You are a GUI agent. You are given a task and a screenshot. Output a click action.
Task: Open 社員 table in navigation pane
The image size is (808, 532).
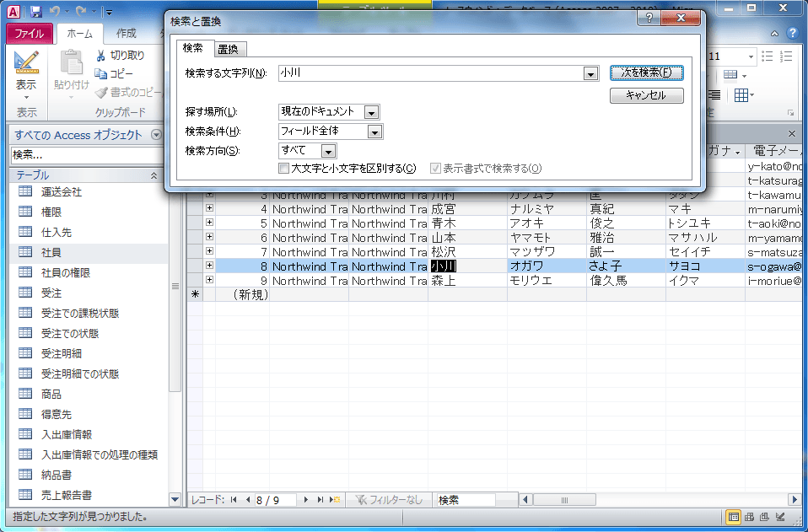pos(89,252)
